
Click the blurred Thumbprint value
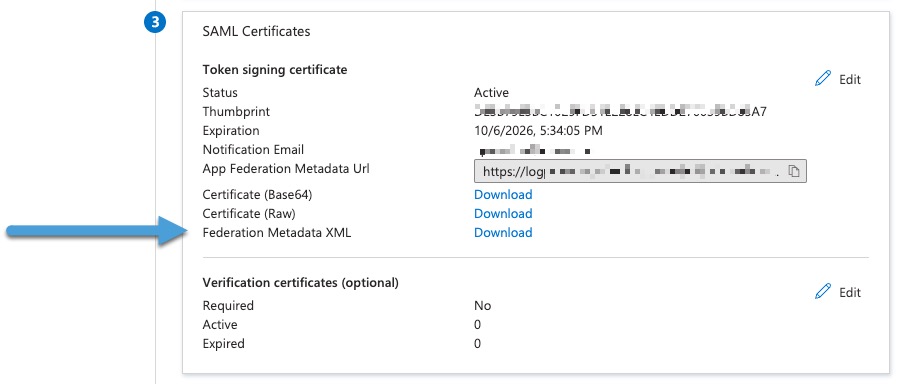620,111
